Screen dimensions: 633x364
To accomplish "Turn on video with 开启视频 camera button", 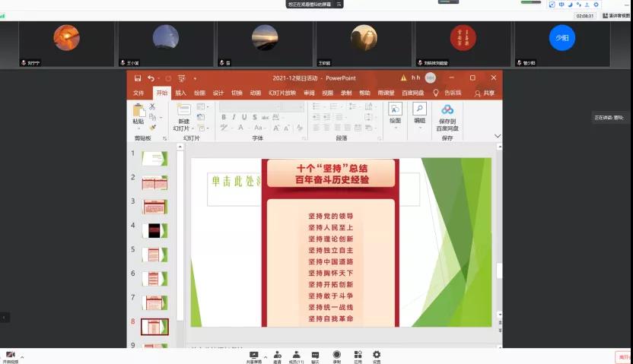I will pyautogui.click(x=11, y=355).
